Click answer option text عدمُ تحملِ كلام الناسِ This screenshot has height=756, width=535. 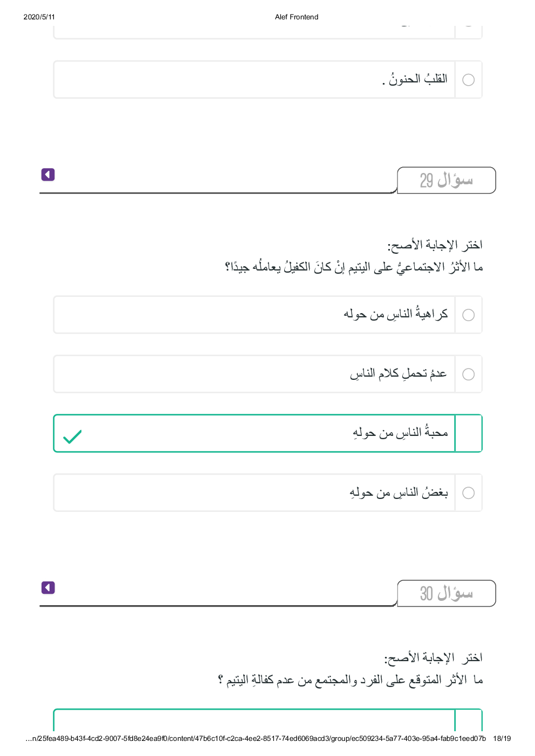pos(398,373)
